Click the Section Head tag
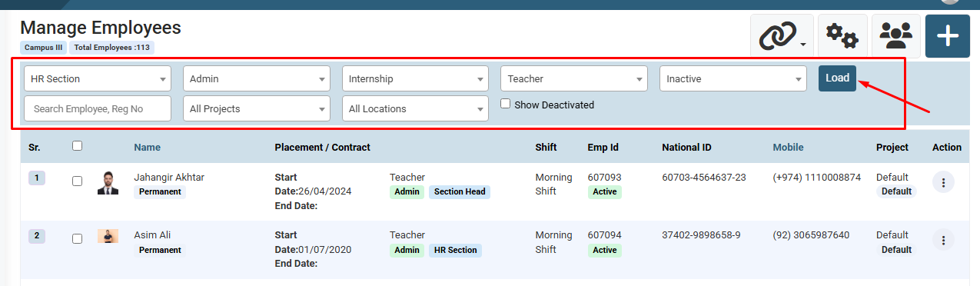The image size is (980, 286). 459,192
